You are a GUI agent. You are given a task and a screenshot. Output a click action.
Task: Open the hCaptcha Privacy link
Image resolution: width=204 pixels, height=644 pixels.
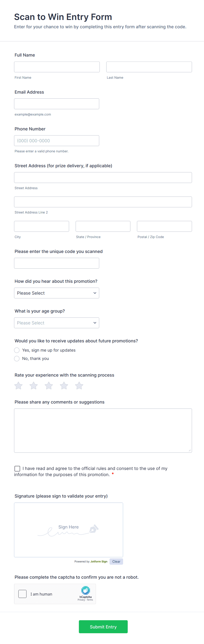click(81, 600)
